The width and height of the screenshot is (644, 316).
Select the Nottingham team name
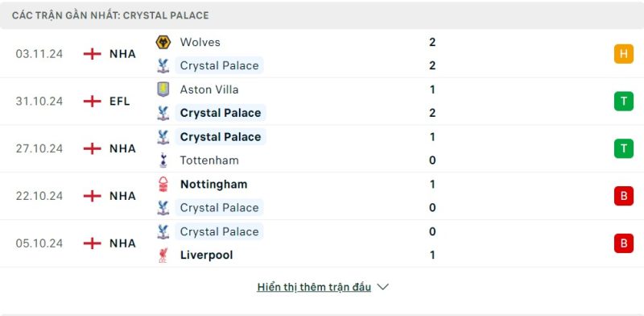click(x=213, y=184)
